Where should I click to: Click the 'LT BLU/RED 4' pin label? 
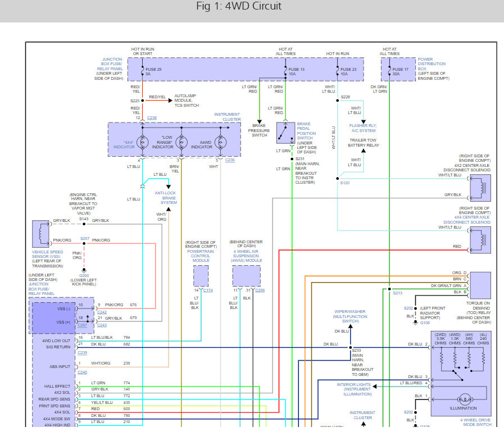414,383
